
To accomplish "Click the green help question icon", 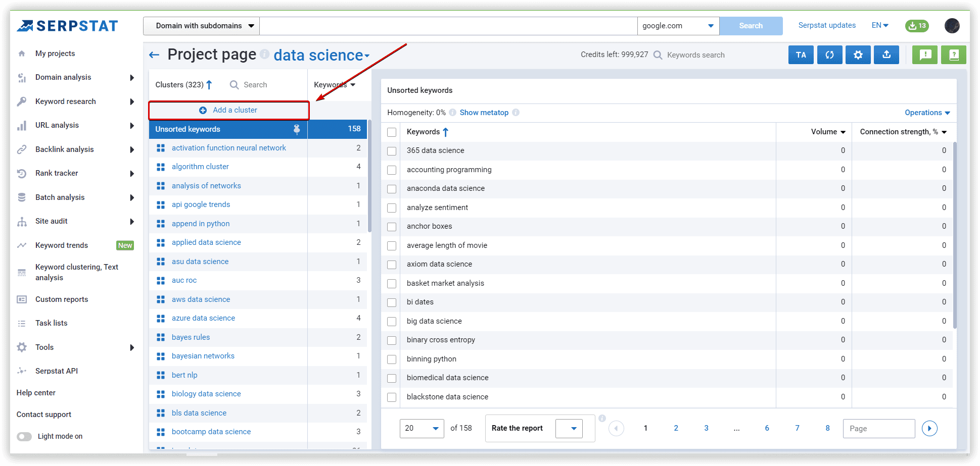I will 953,55.
